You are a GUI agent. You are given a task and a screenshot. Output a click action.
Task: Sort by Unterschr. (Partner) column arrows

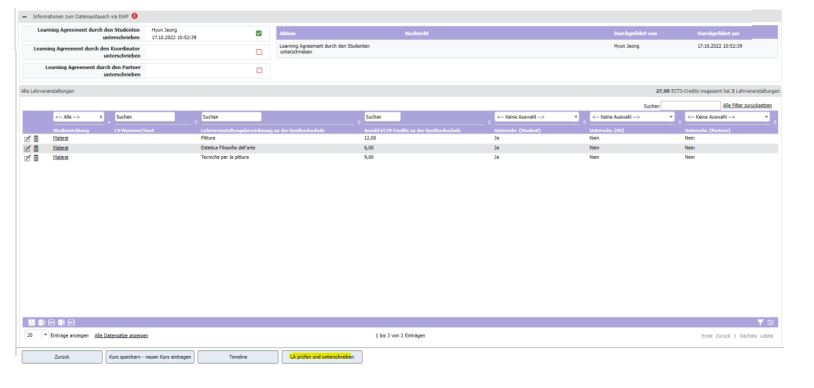pyautogui.click(x=775, y=122)
